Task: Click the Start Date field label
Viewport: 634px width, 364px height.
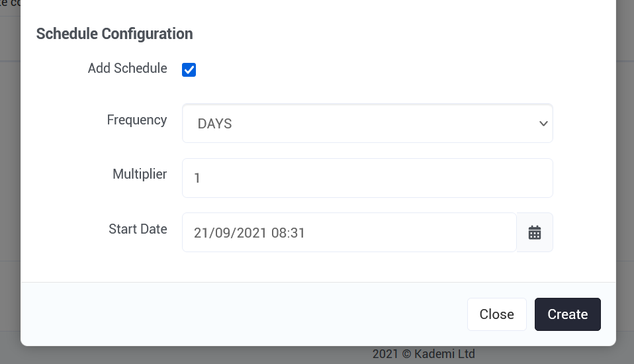Action: click(x=138, y=229)
